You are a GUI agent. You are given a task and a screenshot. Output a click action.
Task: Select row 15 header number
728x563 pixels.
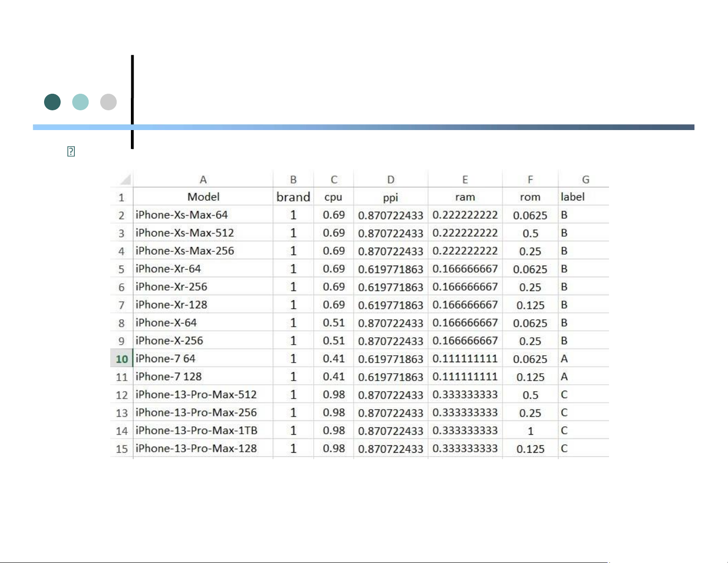[x=122, y=449]
